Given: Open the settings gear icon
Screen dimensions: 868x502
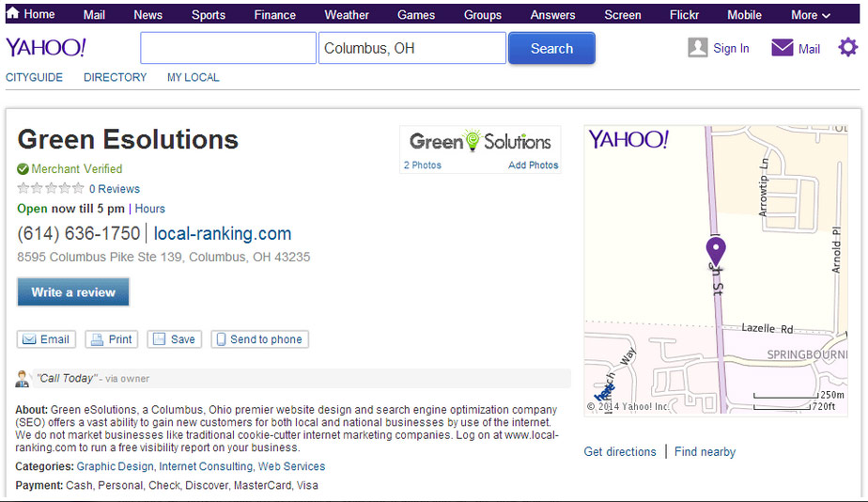Looking at the screenshot, I should click(x=847, y=48).
